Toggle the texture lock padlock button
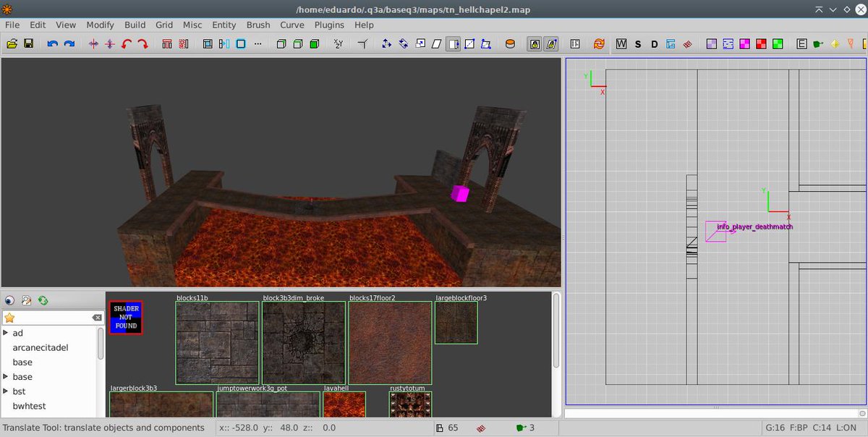Image resolution: width=868 pixels, height=437 pixels. coord(535,44)
